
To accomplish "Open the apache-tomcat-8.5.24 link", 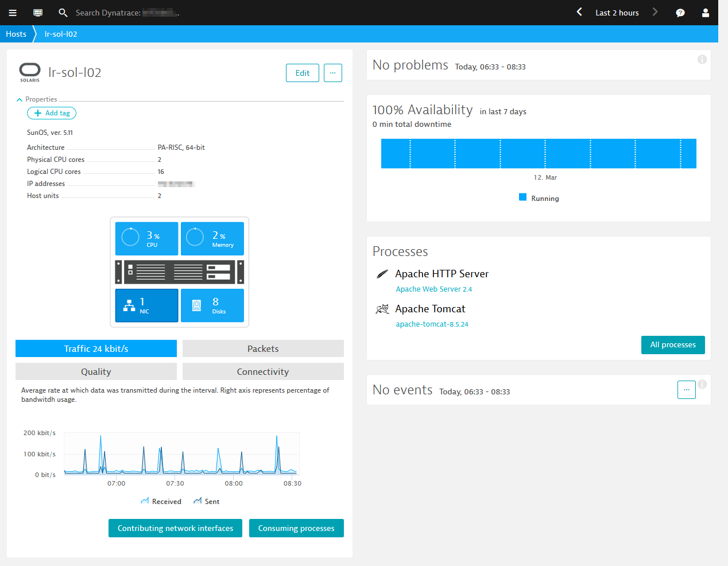I will click(432, 324).
